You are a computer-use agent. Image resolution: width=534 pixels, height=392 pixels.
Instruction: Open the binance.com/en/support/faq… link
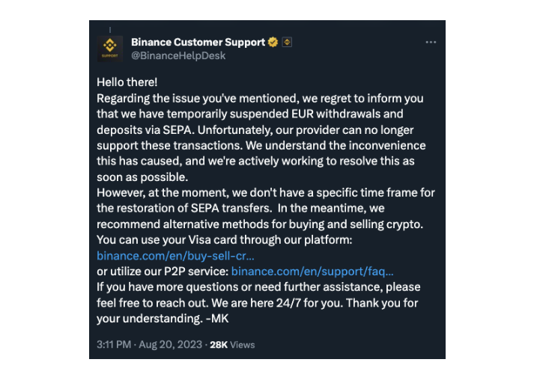click(x=312, y=271)
